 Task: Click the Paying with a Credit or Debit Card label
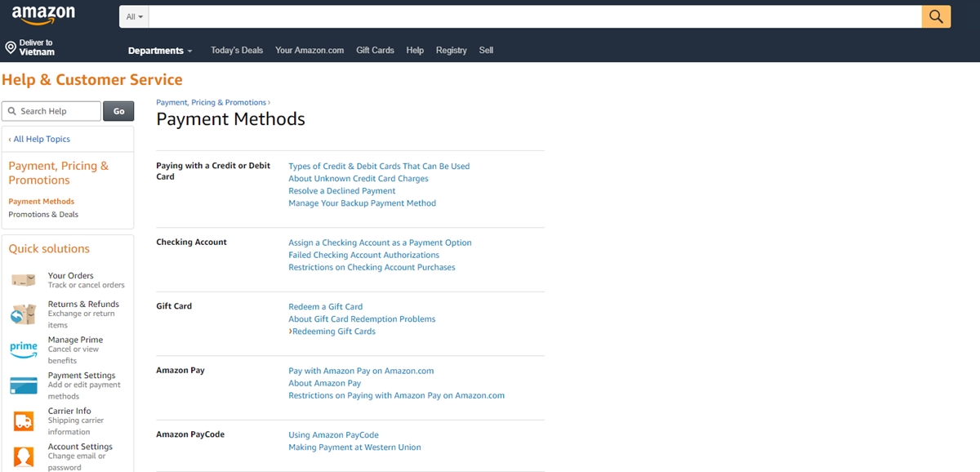pyautogui.click(x=213, y=171)
